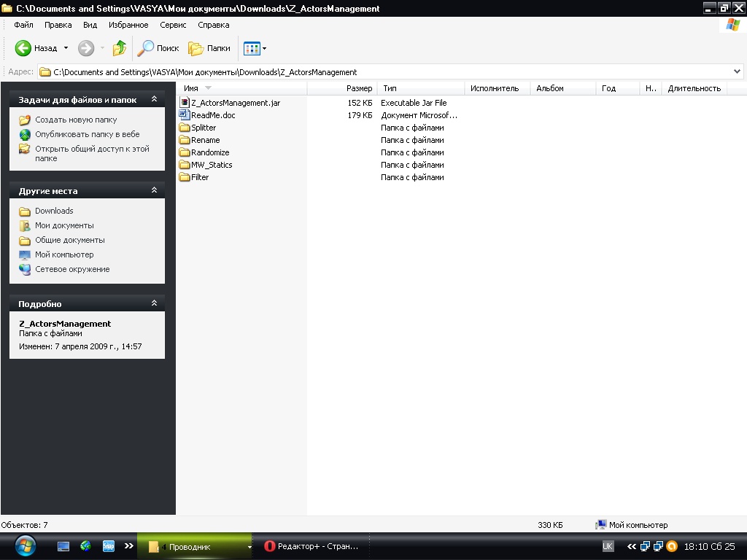
Task: Go up one folder level icon
Action: coord(120,48)
